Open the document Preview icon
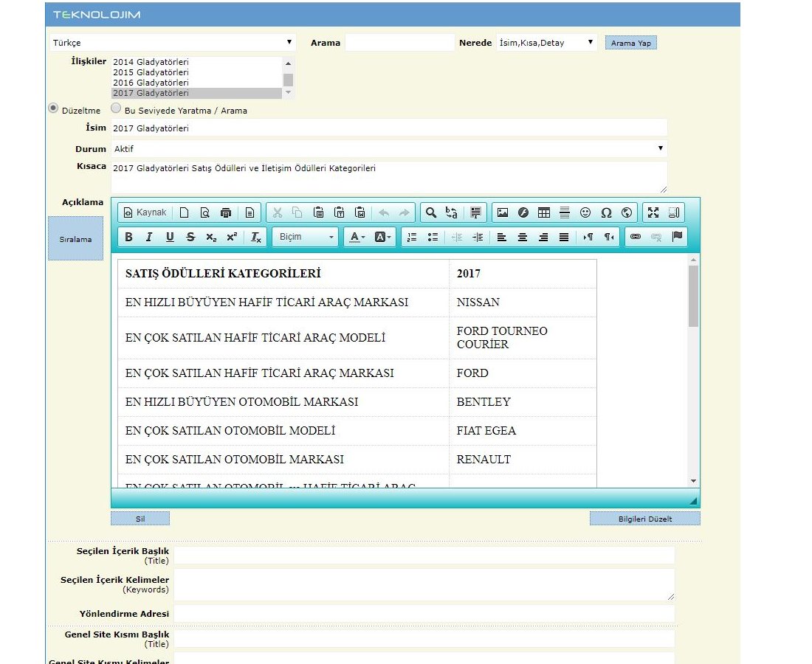 (x=205, y=212)
